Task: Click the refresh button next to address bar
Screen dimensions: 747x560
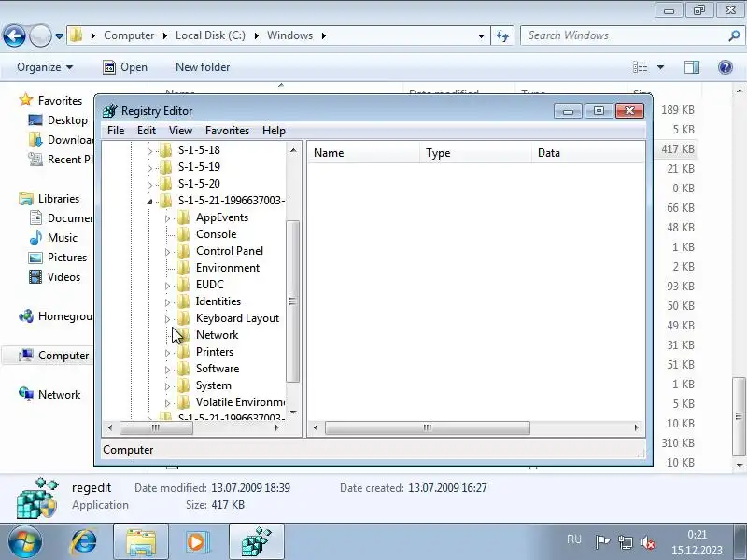Action: click(502, 35)
